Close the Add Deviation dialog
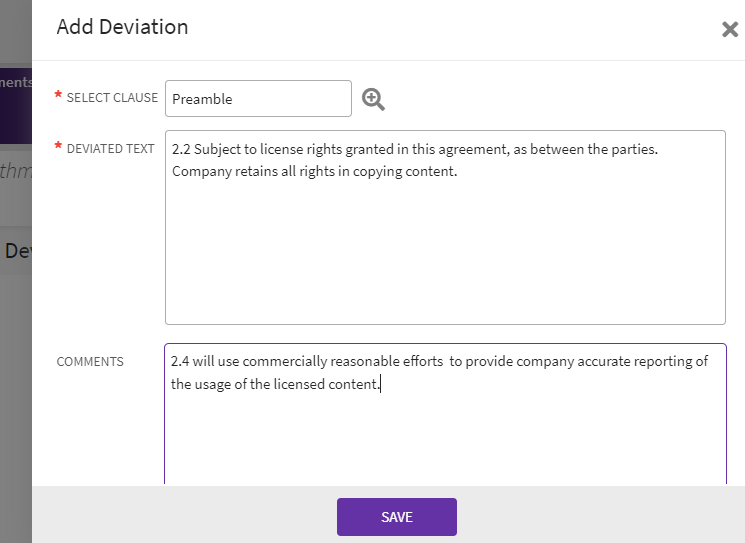 click(730, 30)
